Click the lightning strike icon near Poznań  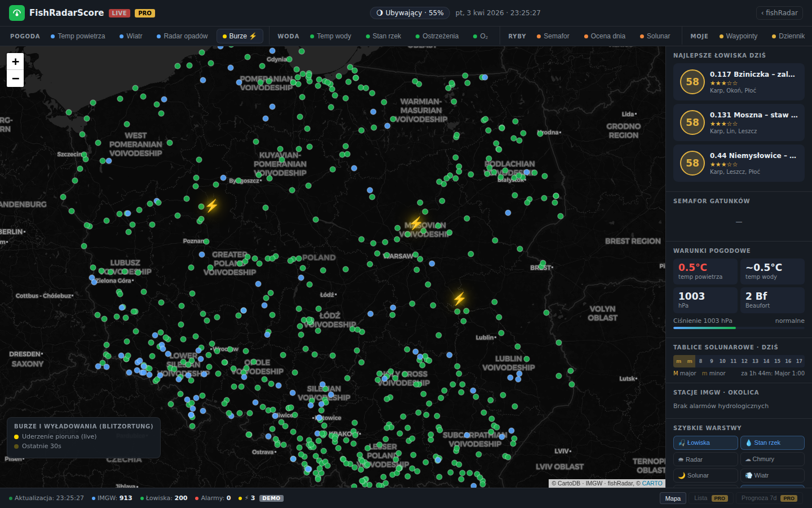211,205
